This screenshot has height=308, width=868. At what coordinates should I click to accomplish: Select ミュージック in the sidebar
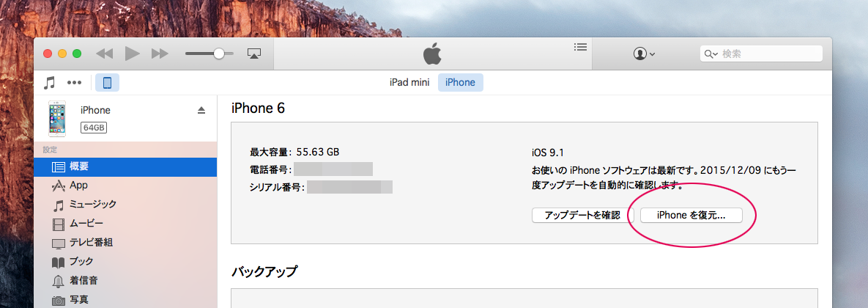point(125,205)
